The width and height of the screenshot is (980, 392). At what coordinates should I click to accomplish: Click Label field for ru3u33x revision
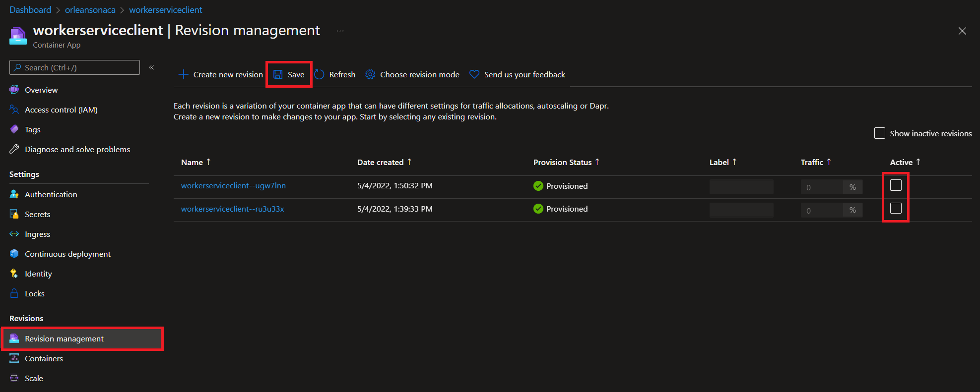click(741, 210)
